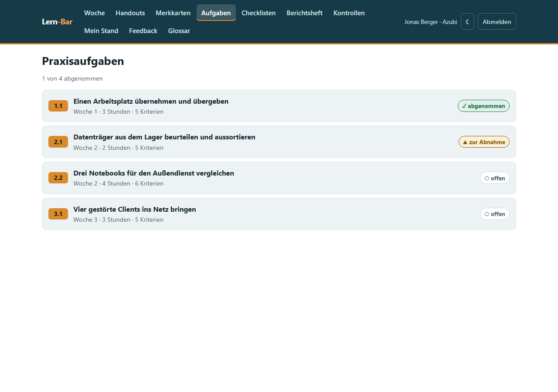Image resolution: width=558 pixels, height=392 pixels.
Task: Toggle dark mode with the moon icon
Action: pyautogui.click(x=467, y=21)
